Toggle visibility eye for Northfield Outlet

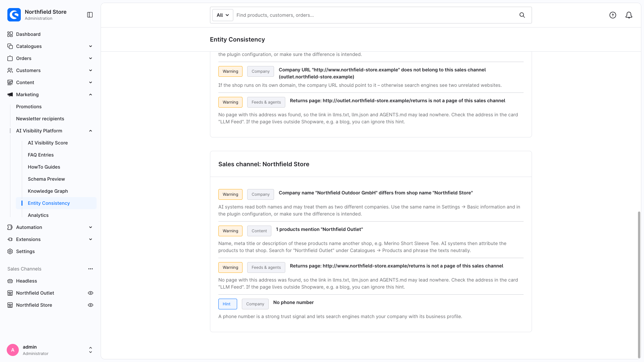tap(91, 293)
